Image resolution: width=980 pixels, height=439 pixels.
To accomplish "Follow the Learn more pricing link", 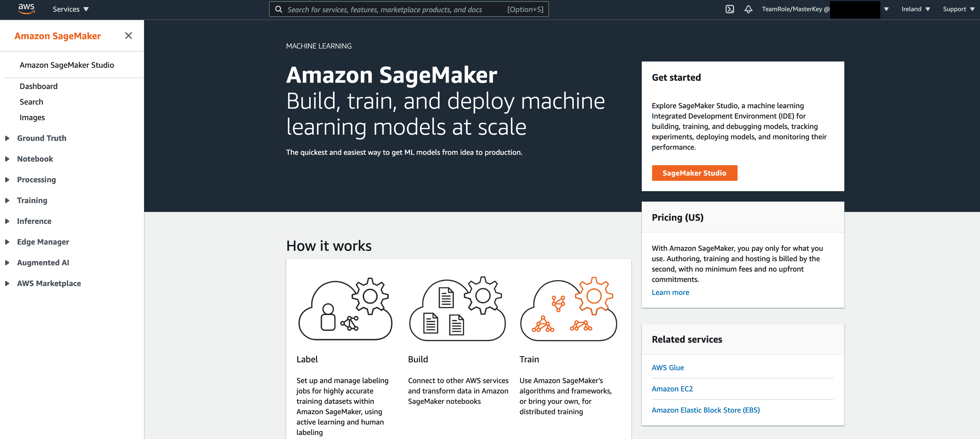I will (x=670, y=292).
